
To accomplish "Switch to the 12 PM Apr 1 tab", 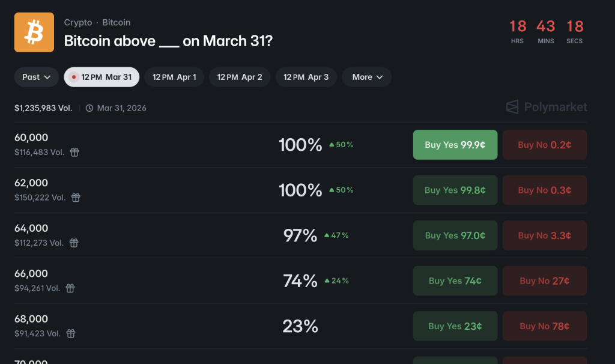I will pyautogui.click(x=174, y=77).
